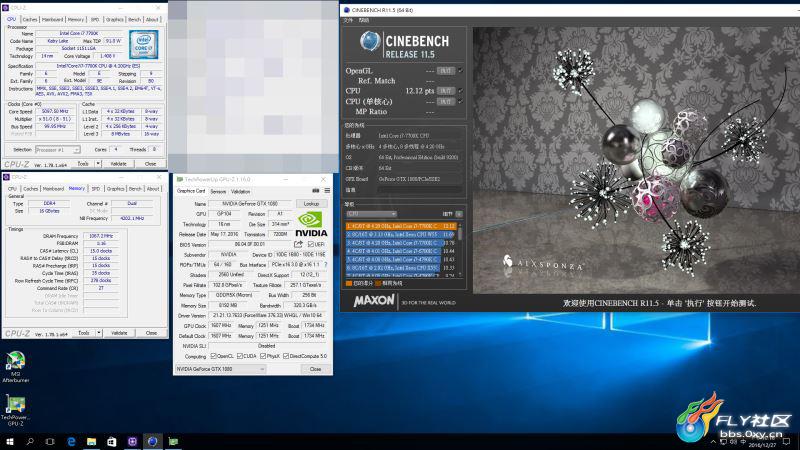Click the GPU-Z screenshot camera icon
Viewport: 800px width, 450px height.
(315, 191)
